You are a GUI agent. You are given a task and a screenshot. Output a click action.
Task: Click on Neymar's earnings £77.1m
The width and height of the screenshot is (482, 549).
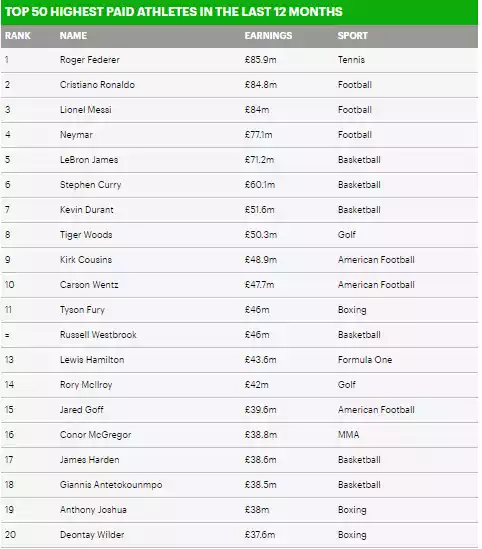coord(258,135)
